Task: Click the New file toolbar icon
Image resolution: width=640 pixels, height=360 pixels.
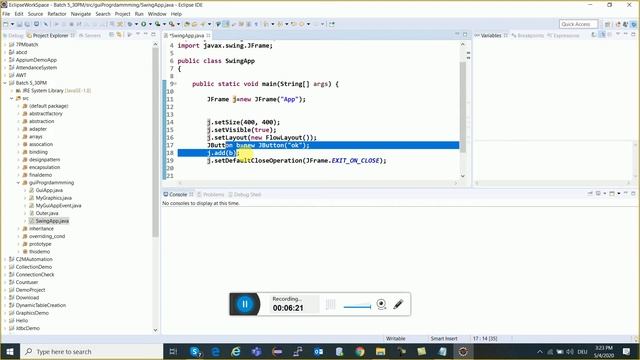Action: (6, 24)
